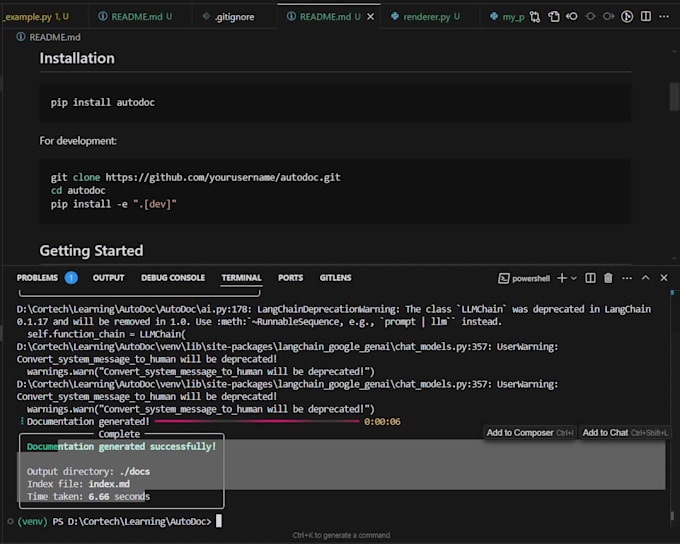Click the middle circle commit navigation icon
This screenshot has width=680, height=544.
(x=591, y=16)
